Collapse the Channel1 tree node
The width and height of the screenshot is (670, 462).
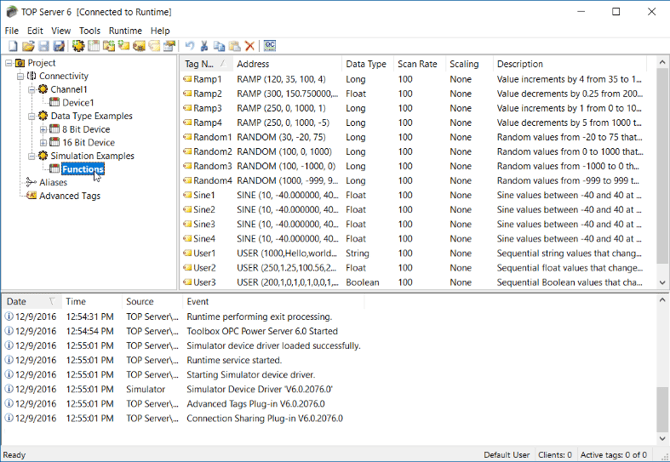(x=31, y=89)
